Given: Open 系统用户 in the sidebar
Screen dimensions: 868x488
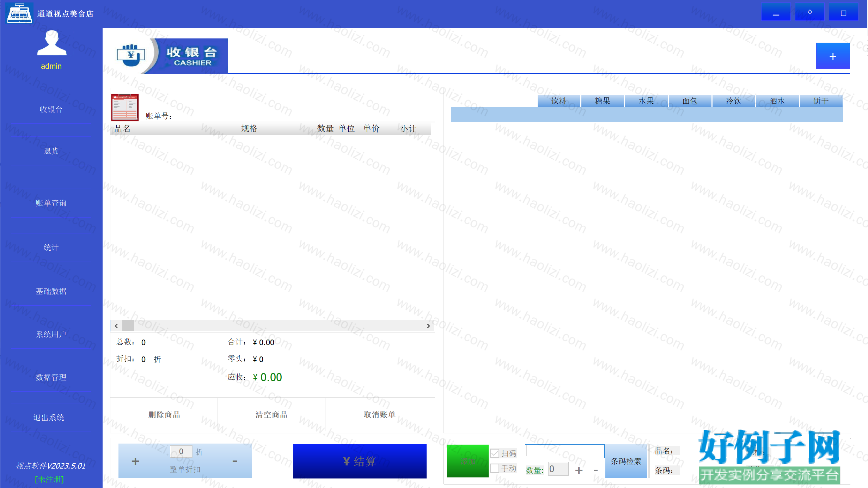Looking at the screenshot, I should pos(51,334).
